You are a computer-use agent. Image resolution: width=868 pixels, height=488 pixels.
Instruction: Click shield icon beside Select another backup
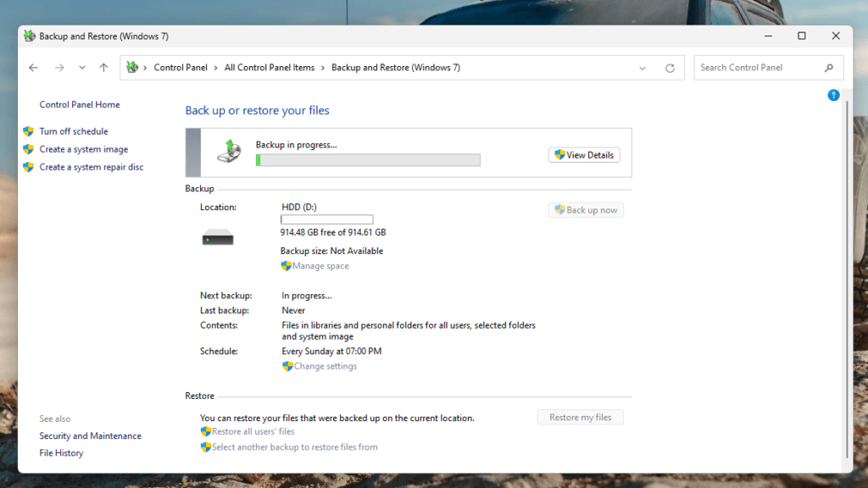click(x=205, y=446)
